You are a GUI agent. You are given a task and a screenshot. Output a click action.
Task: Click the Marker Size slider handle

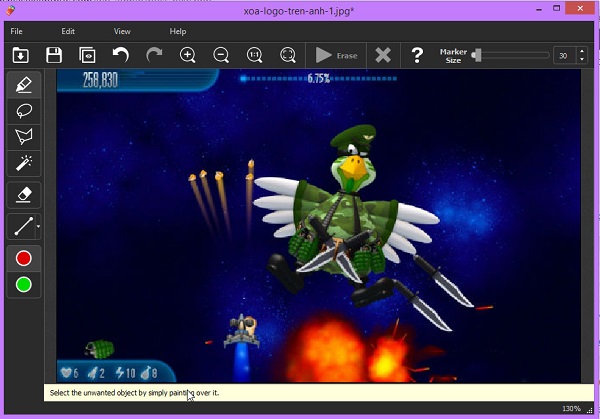pyautogui.click(x=477, y=55)
